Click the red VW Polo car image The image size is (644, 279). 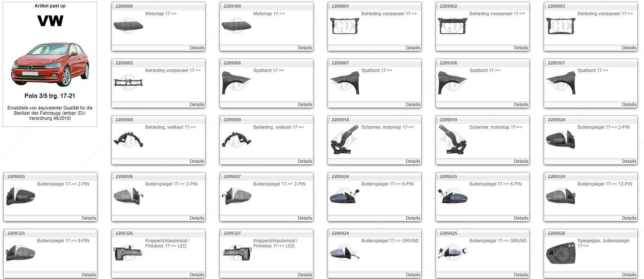click(50, 64)
